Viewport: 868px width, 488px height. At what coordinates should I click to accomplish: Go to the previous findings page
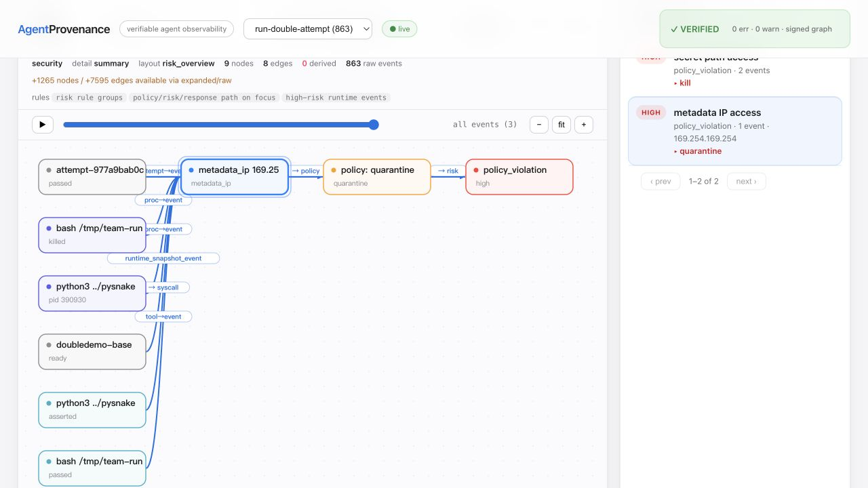660,182
